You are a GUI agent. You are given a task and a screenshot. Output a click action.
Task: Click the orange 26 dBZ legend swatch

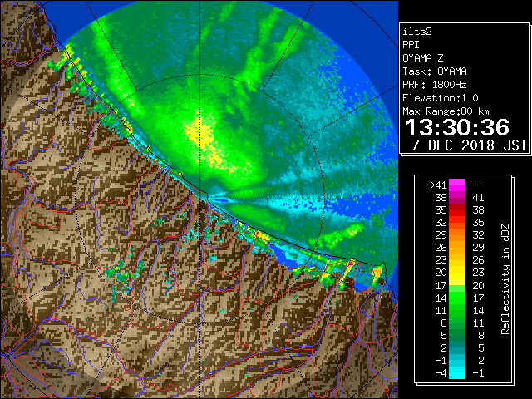pos(457,248)
